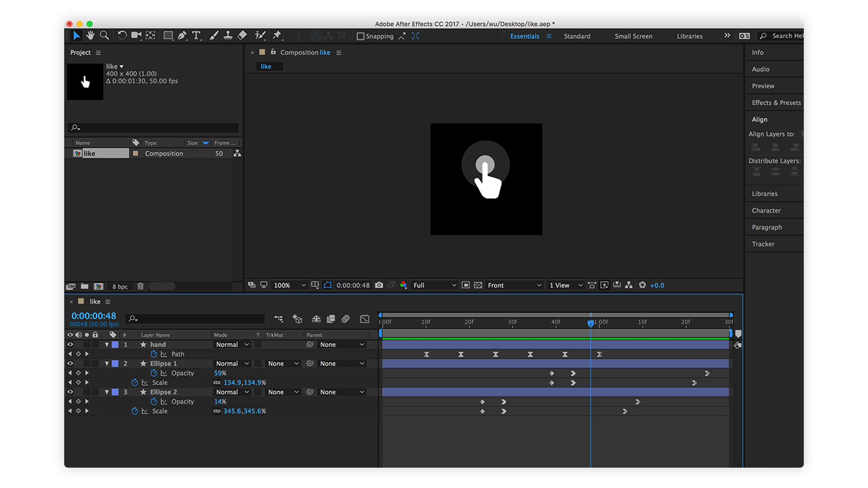The image size is (868, 488).
Task: Click the timeline current time 0:00:00:48
Action: [94, 315]
